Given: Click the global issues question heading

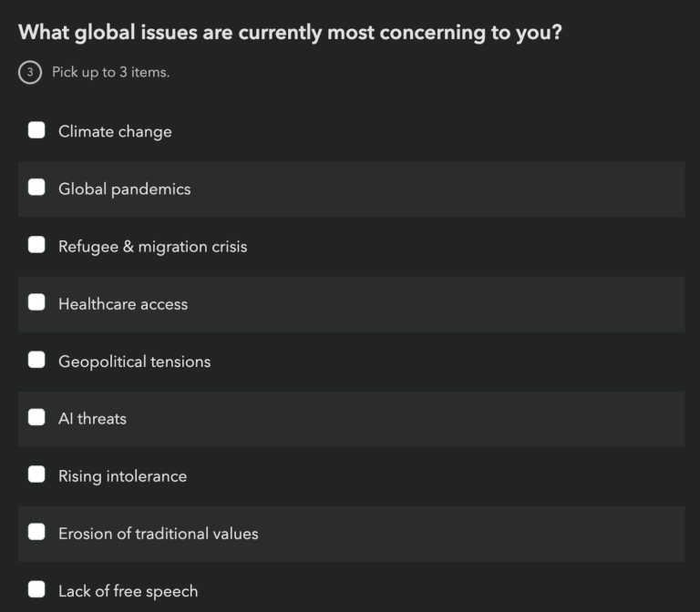Looking at the screenshot, I should click(x=290, y=33).
